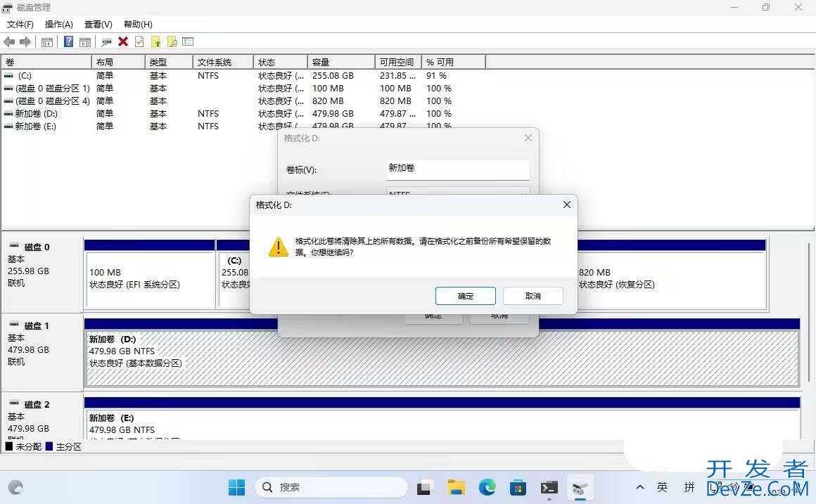Open Help via the blue question-mark icon
Viewport: 816px width, 504px height.
pyautogui.click(x=68, y=41)
